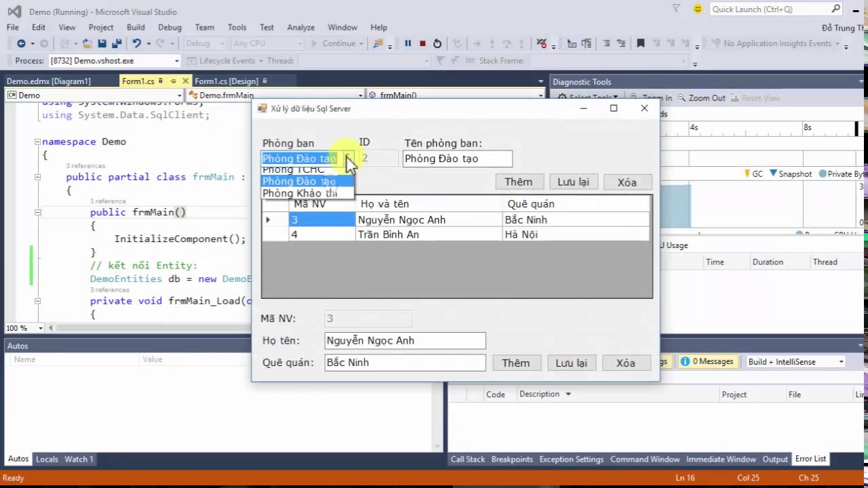Open the Build + IntelliSense dropdown
This screenshot has height=488, width=868.
(795, 362)
